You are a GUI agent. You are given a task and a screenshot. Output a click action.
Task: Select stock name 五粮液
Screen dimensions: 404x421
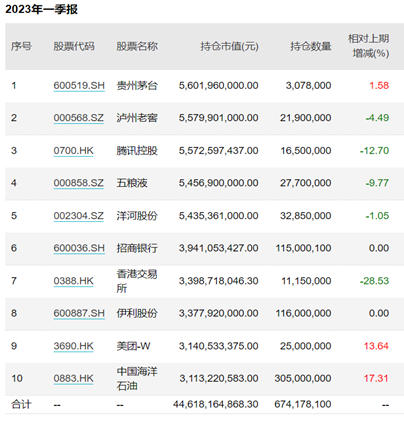click(132, 183)
